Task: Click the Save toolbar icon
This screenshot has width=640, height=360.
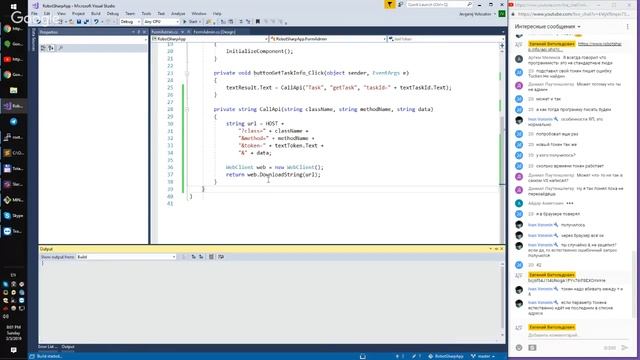Action: pos(79,22)
